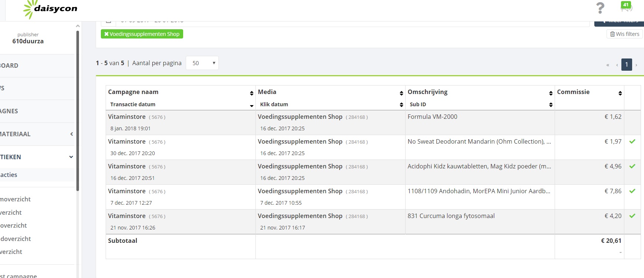Click Acidophi Kidz kauwtabletten description
Image resolution: width=644 pixels, height=278 pixels.
click(479, 166)
